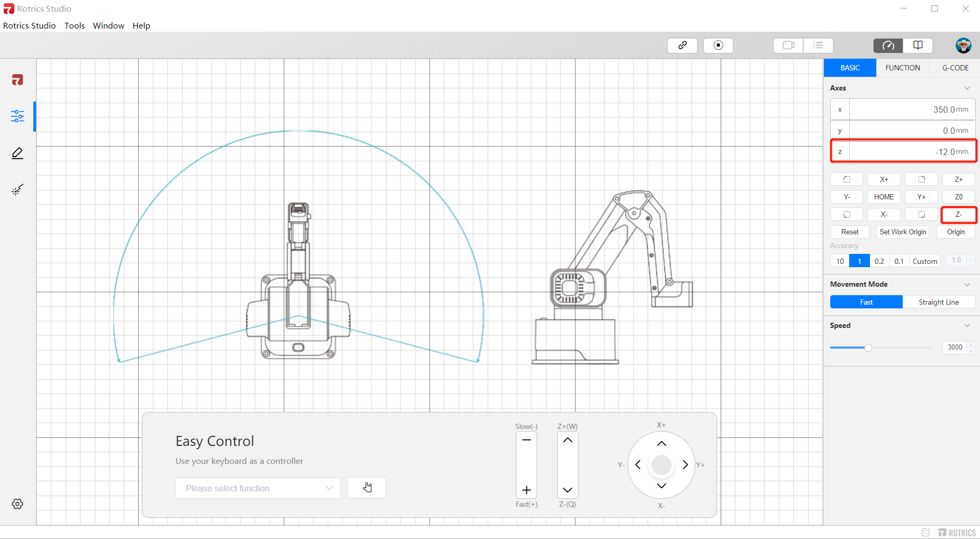Screen dimensions: 980x539
Task: Select Fast movement mode
Action: [866, 302]
